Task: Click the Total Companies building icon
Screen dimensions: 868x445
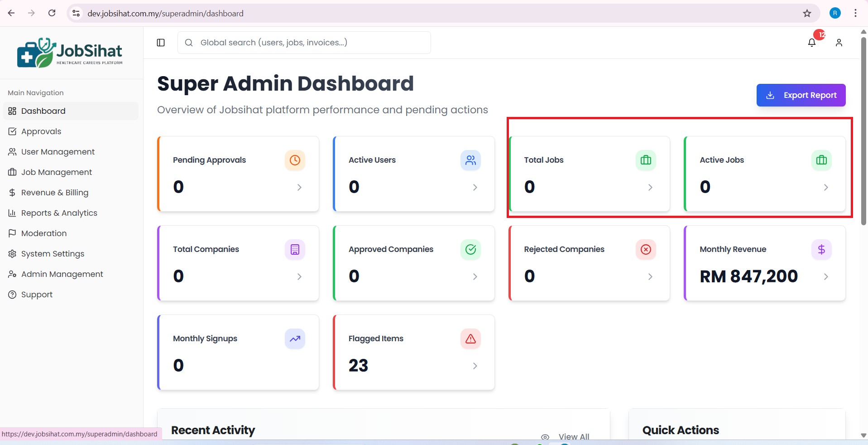Action: 295,249
